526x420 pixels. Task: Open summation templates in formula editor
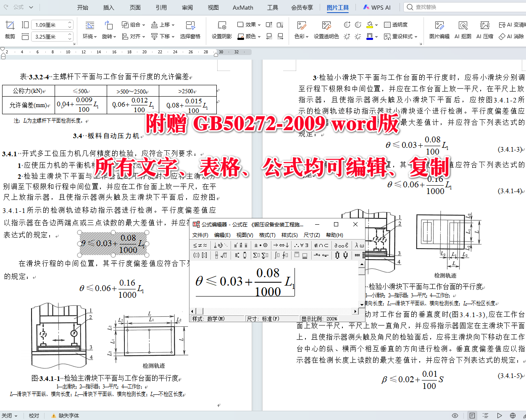pos(261,255)
